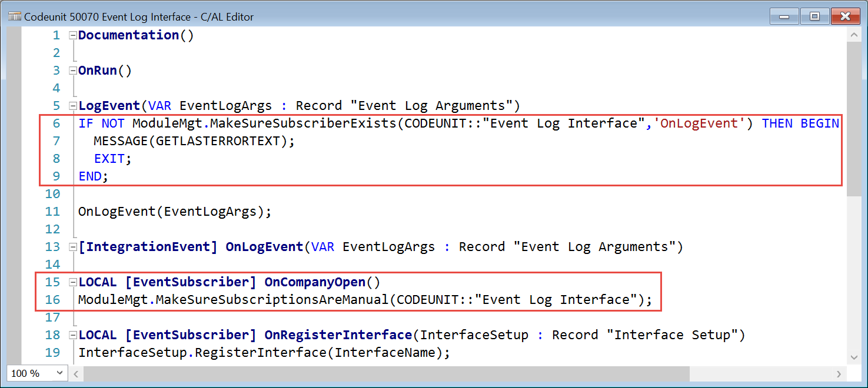The image size is (868, 388).
Task: Click the IF NOT keywords on line 6
Action: tap(103, 123)
